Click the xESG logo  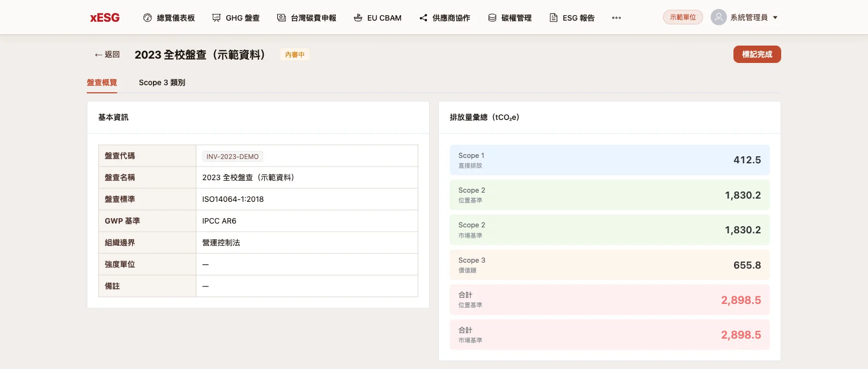coord(105,18)
